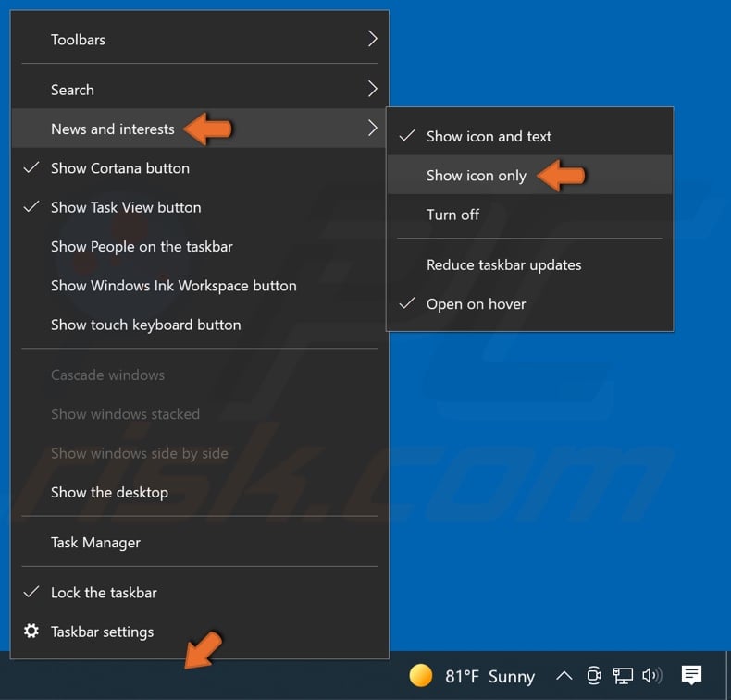The height and width of the screenshot is (700, 731).
Task: Click the 81°F Sunny weather text
Action: pyautogui.click(x=489, y=676)
